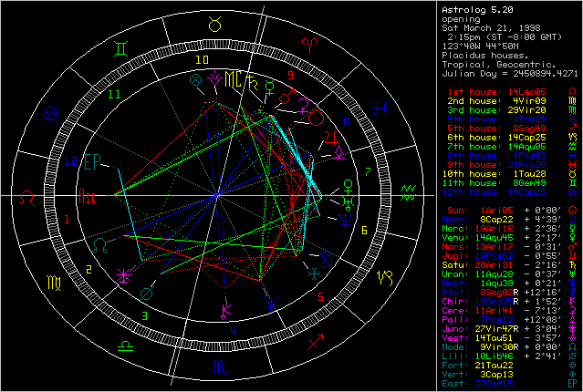
Task: Click house number 8 on the wheel
Action: [x=346, y=121]
